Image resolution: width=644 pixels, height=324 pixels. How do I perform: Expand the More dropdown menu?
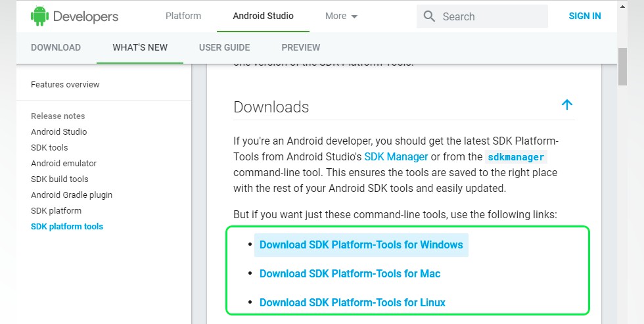[341, 16]
